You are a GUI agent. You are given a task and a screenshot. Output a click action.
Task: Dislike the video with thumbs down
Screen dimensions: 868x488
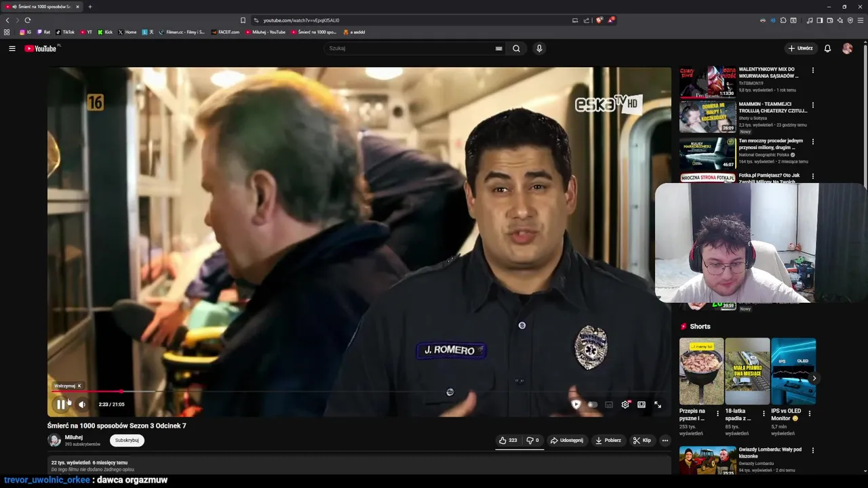point(533,441)
